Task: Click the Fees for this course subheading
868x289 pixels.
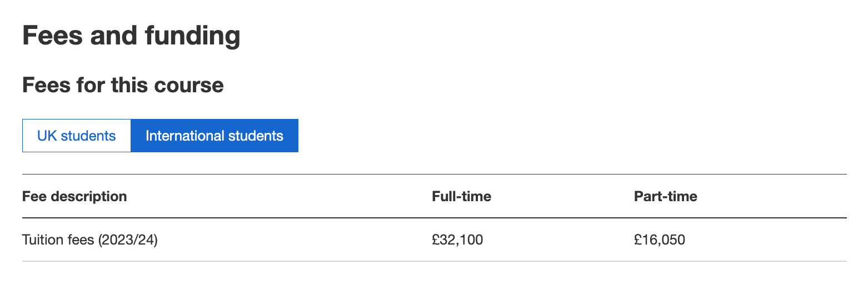Action: coord(123,85)
